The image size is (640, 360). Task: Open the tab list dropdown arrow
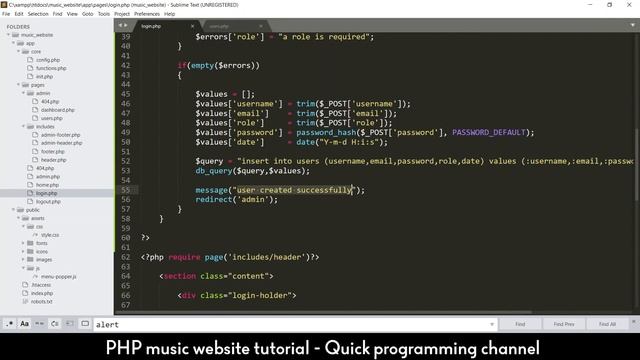(x=633, y=25)
